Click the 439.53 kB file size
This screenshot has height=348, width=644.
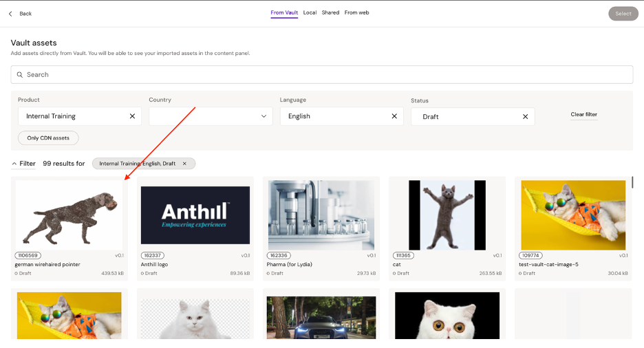[113, 273]
